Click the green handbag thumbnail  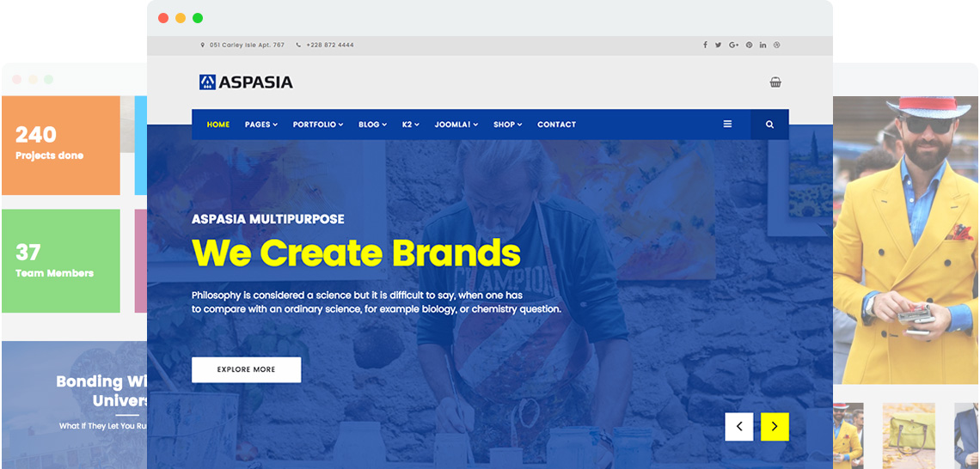pyautogui.click(x=909, y=435)
